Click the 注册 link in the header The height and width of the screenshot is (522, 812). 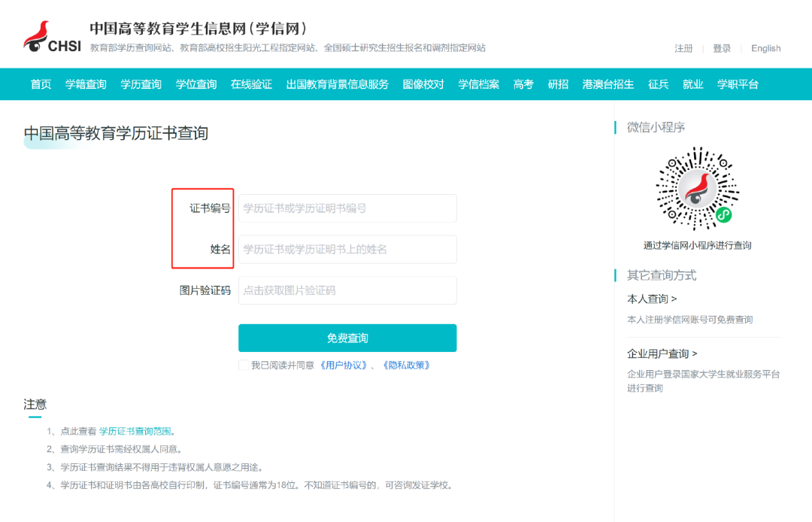(x=683, y=48)
